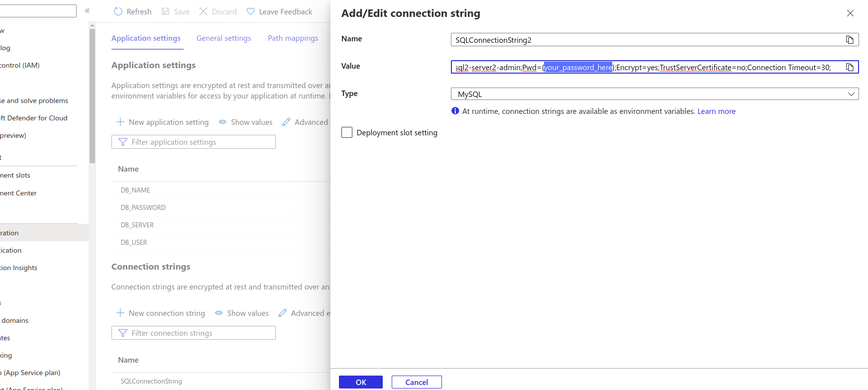Click eye icon for connection strings Show values

(x=218, y=313)
